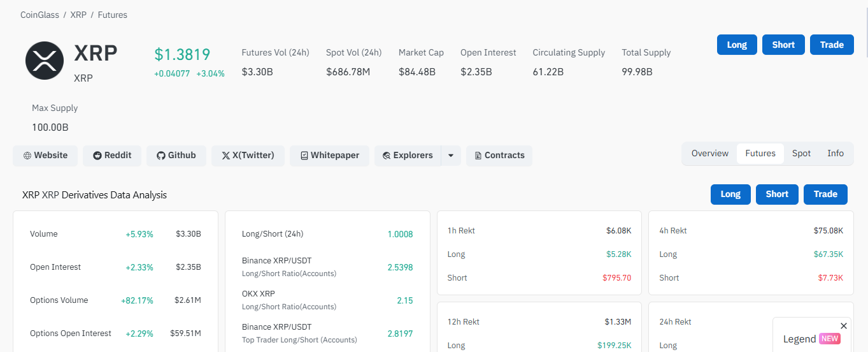The height and width of the screenshot is (352, 868).
Task: Click the globe icon on Website
Action: tap(27, 156)
